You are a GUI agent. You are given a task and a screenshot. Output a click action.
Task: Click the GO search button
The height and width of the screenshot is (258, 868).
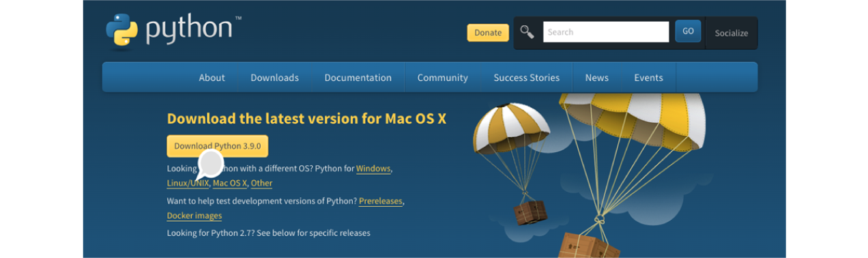tap(688, 31)
